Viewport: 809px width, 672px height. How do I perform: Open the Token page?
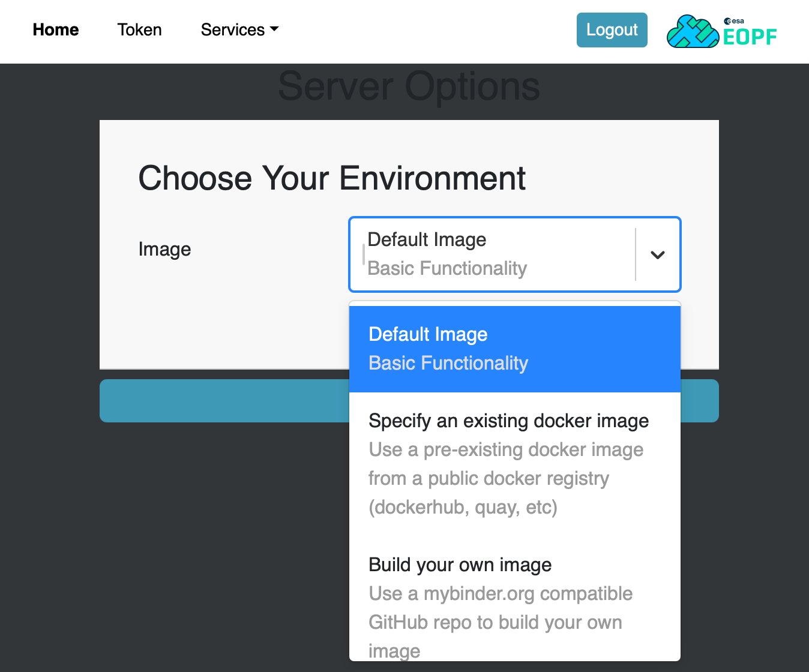pyautogui.click(x=139, y=29)
